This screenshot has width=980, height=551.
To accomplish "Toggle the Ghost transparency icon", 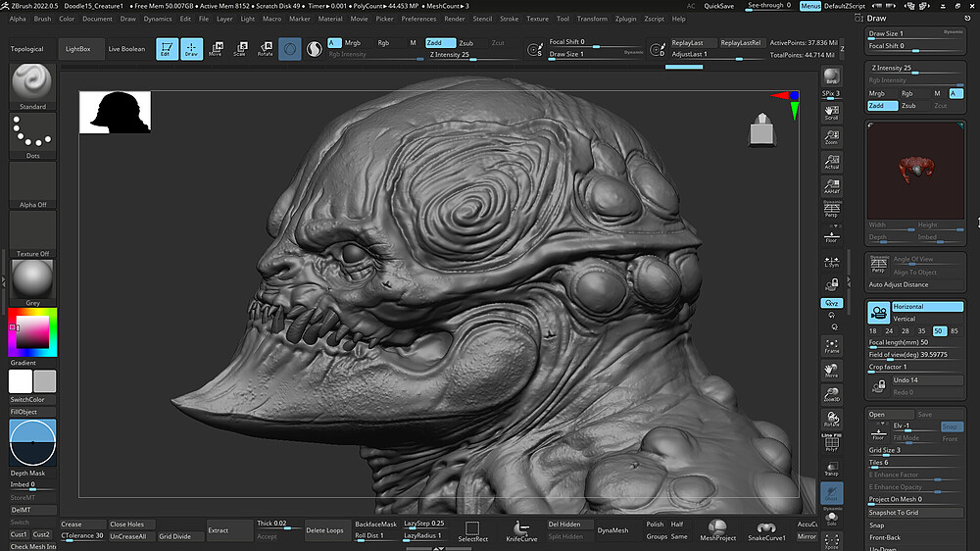I will click(831, 493).
